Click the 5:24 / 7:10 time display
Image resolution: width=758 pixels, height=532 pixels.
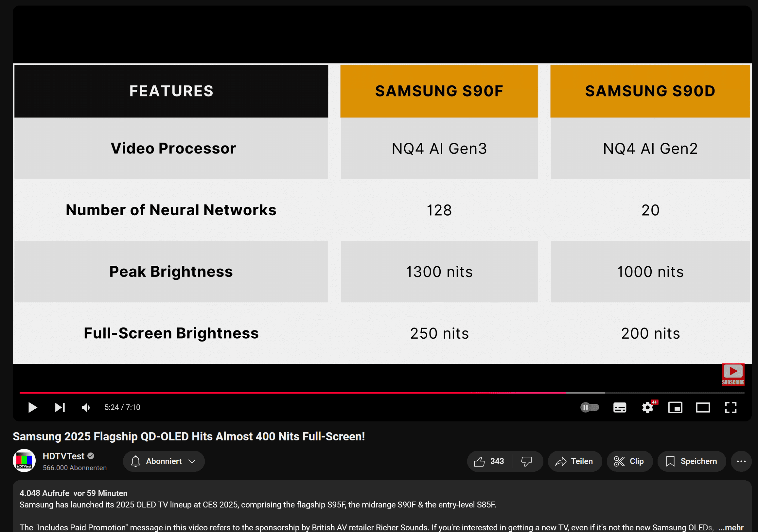(122, 407)
